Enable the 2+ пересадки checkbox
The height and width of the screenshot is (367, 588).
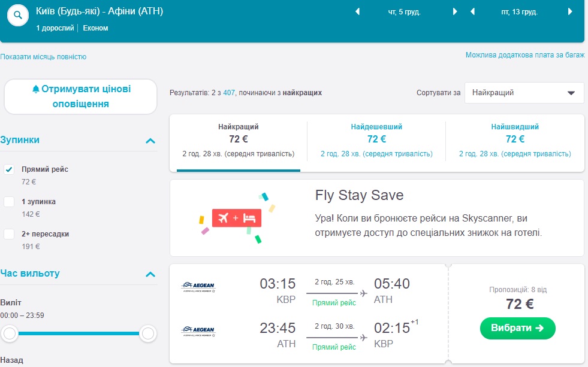click(x=9, y=234)
